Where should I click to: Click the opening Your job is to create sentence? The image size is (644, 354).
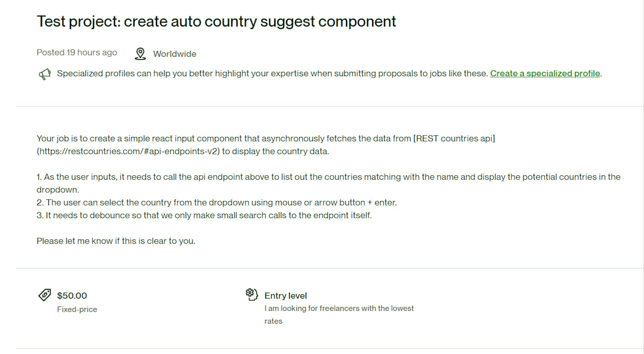click(266, 145)
